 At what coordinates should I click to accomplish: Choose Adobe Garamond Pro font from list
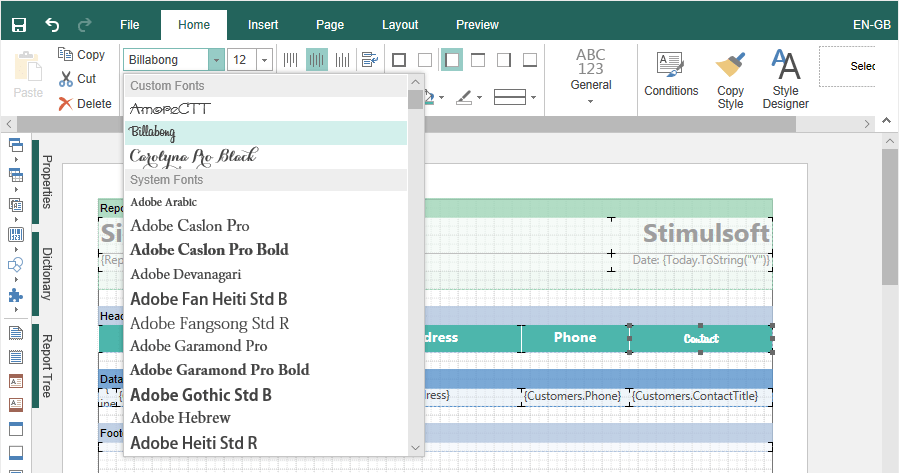pos(199,346)
